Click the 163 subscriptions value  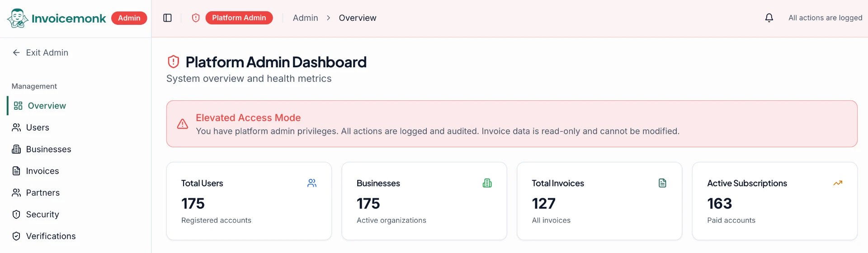pos(720,204)
